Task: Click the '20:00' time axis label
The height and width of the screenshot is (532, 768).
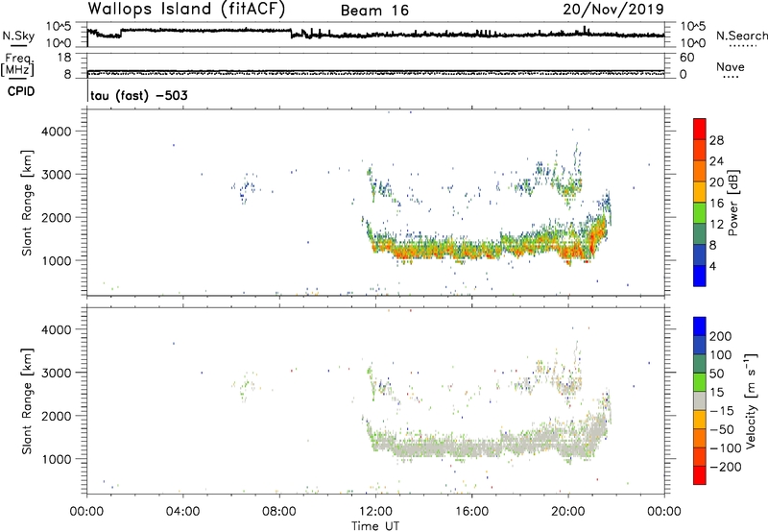Action: [x=568, y=512]
